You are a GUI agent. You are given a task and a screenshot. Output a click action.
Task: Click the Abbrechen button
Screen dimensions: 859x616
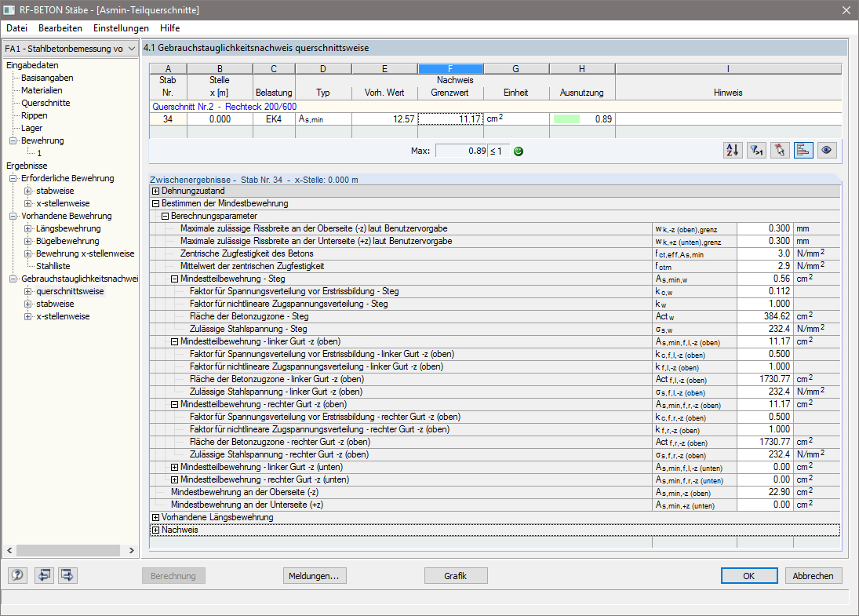click(x=813, y=575)
